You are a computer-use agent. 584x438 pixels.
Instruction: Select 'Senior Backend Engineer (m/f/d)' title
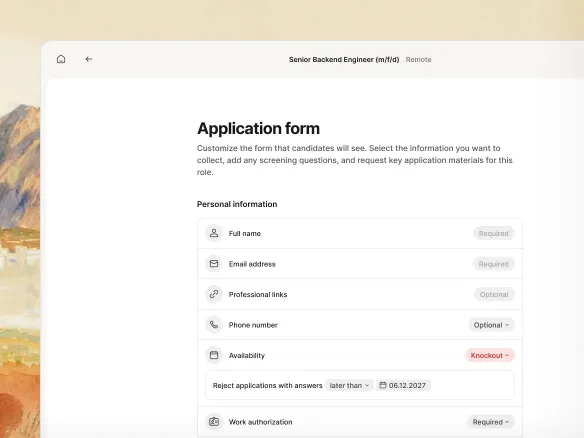click(x=344, y=60)
